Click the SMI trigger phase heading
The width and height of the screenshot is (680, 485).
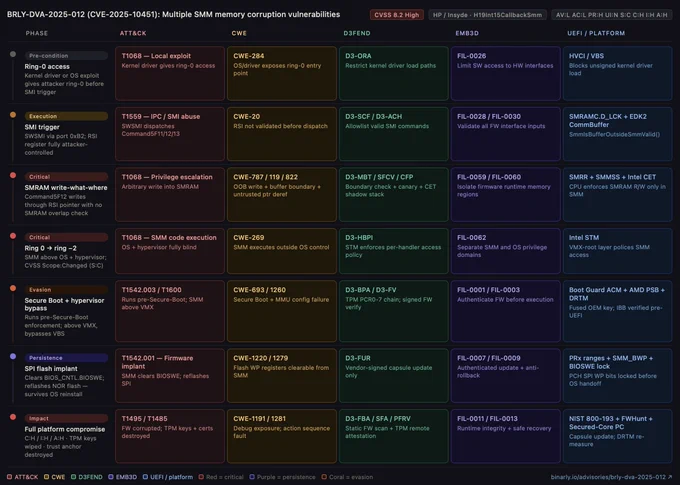(42, 127)
